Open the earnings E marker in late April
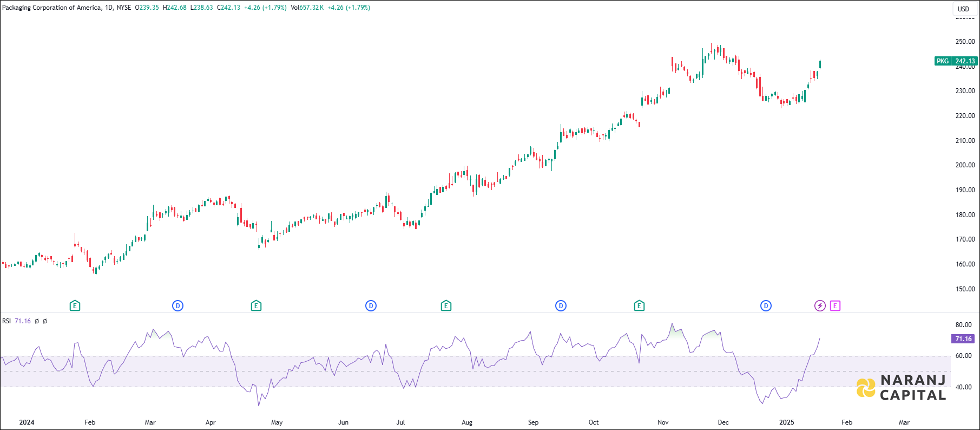The image size is (980, 430). tap(256, 306)
